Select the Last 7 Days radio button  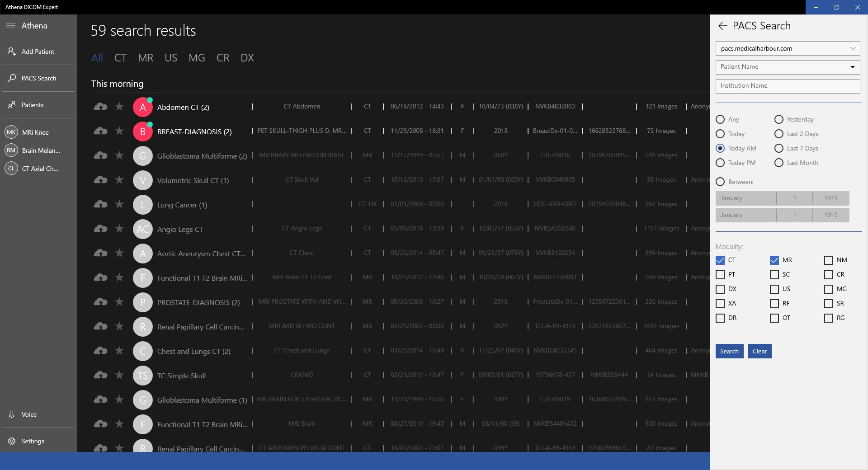point(778,148)
